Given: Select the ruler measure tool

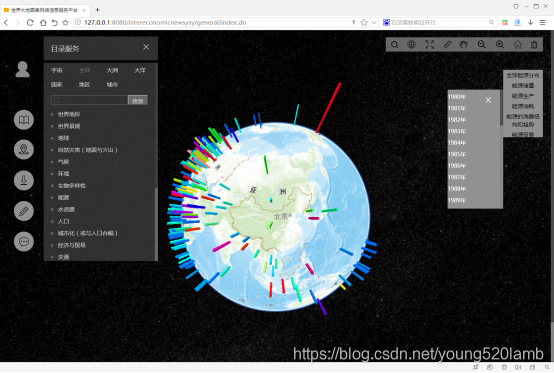Looking at the screenshot, I should tap(447, 45).
